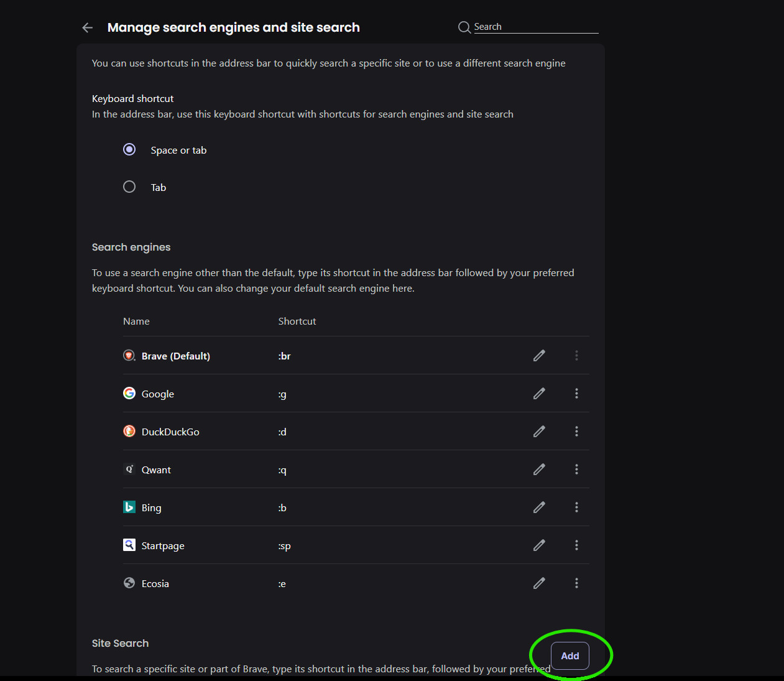Open more options for Qwant
Viewport: 784px width, 681px height.
tap(576, 469)
